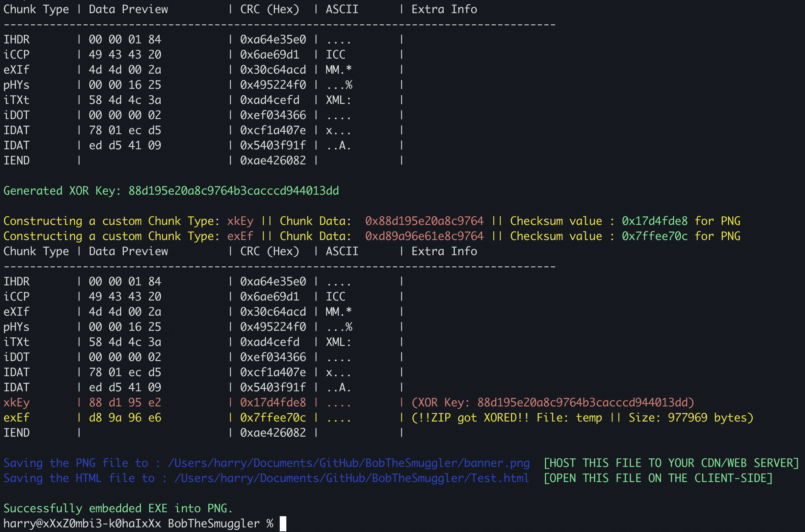Click checksum value 0x7ffee70c in the Constructing line

click(654, 236)
